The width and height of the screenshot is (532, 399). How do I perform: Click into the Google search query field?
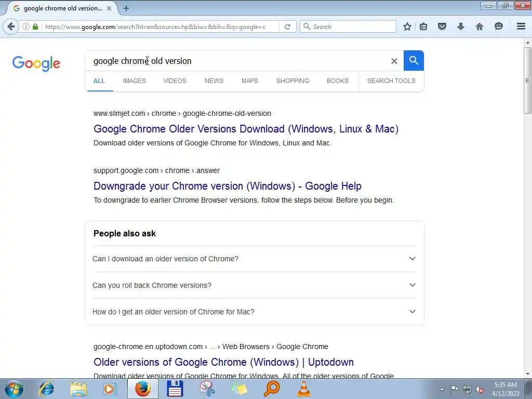point(237,61)
